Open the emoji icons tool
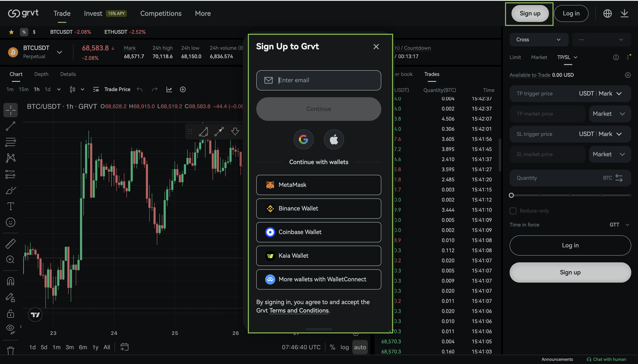 pos(11,222)
